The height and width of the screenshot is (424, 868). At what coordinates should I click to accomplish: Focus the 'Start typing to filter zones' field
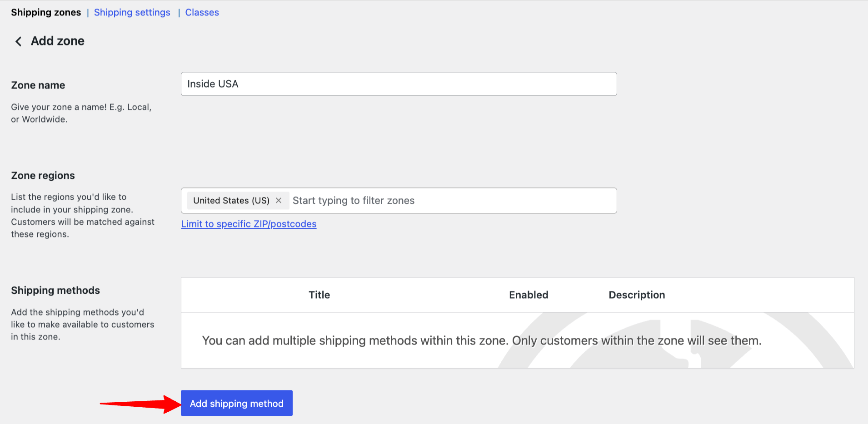click(x=450, y=201)
